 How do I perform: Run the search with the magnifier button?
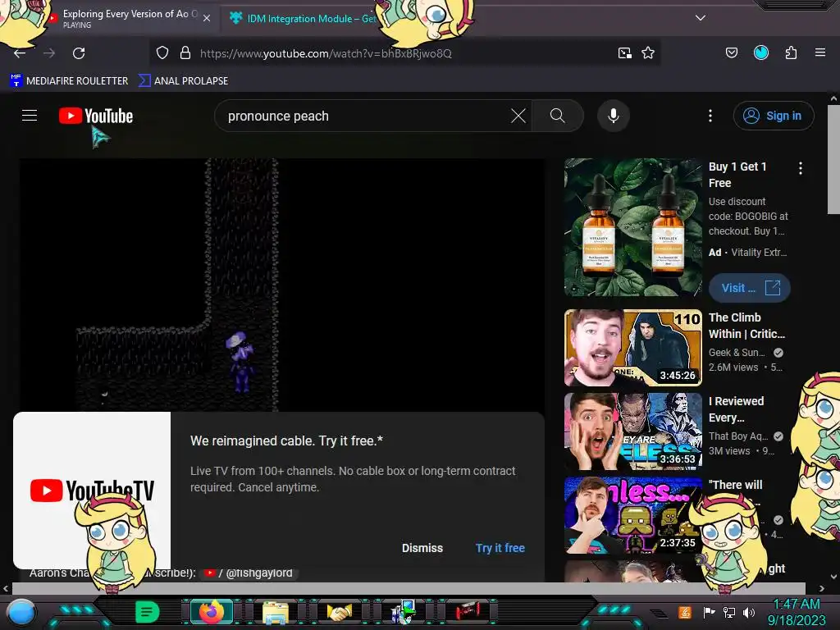(558, 116)
